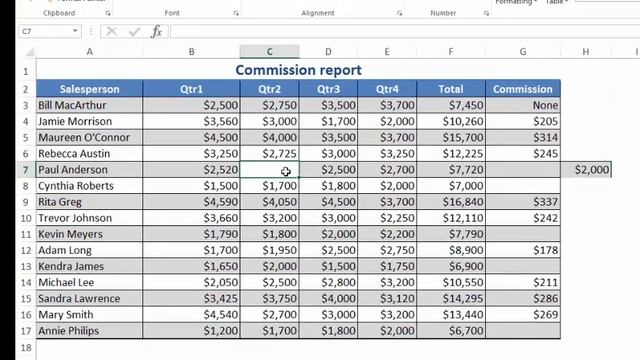Select row 17 header
This screenshot has width=640, height=360.
(26, 331)
